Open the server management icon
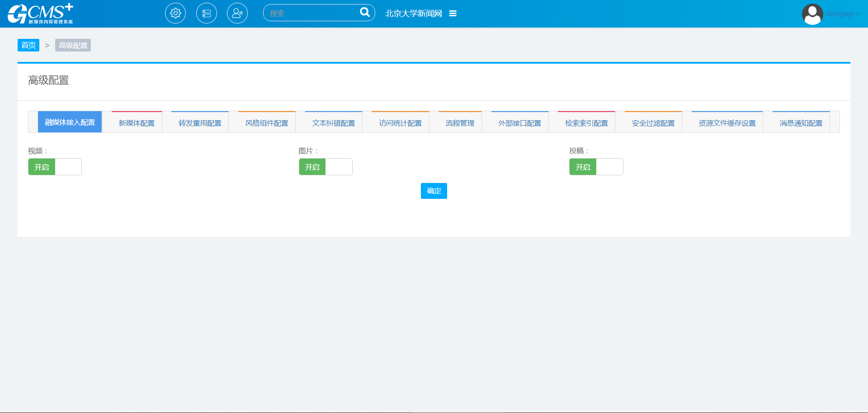 click(207, 14)
